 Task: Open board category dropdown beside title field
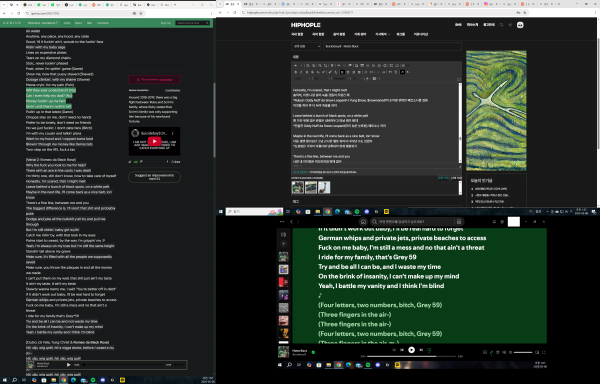306,46
